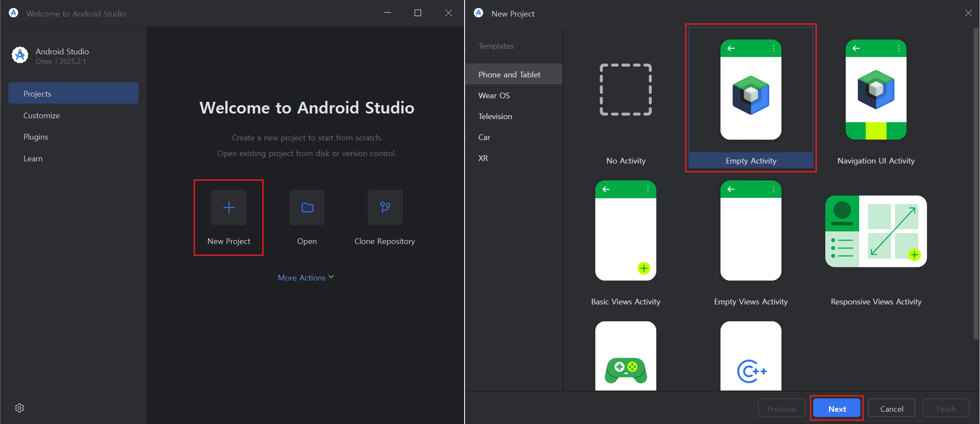The height and width of the screenshot is (424, 980).
Task: Choose Wear OS templates category
Action: tap(514, 95)
